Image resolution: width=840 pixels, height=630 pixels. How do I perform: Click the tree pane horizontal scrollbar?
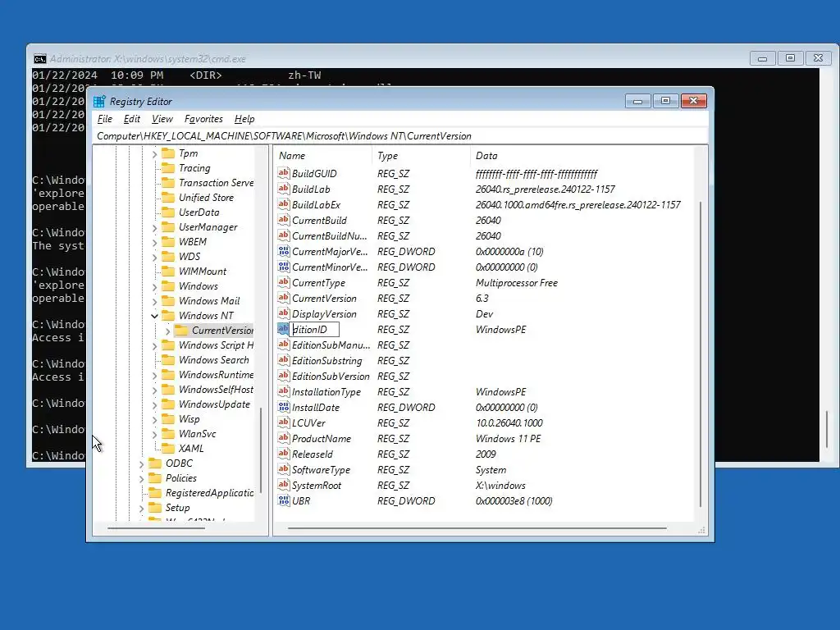pyautogui.click(x=156, y=528)
